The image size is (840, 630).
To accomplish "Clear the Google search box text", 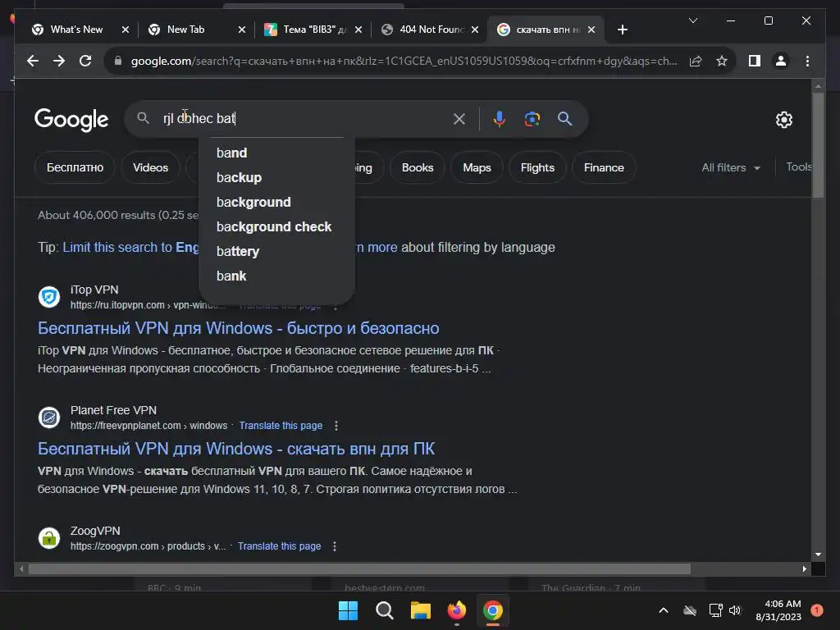I will pos(459,119).
